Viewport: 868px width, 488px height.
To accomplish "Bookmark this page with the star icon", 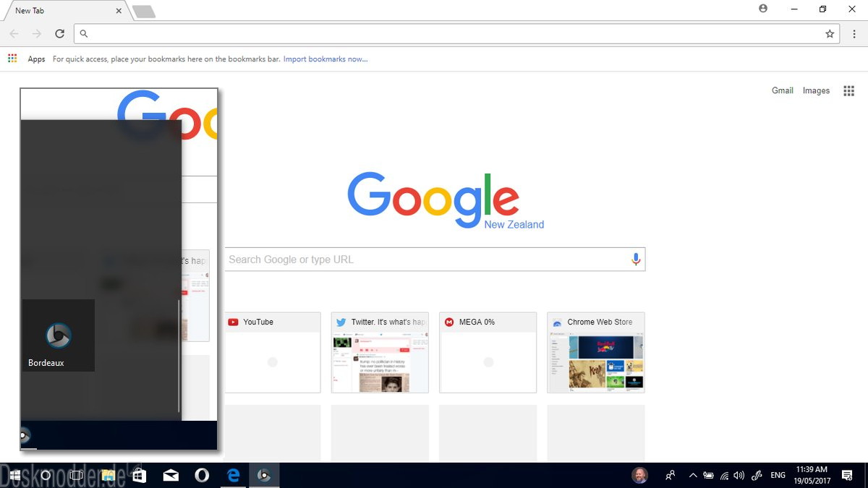I will click(830, 33).
